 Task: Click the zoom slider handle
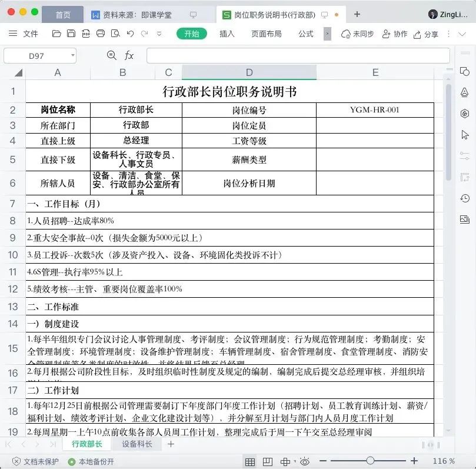tap(370, 461)
